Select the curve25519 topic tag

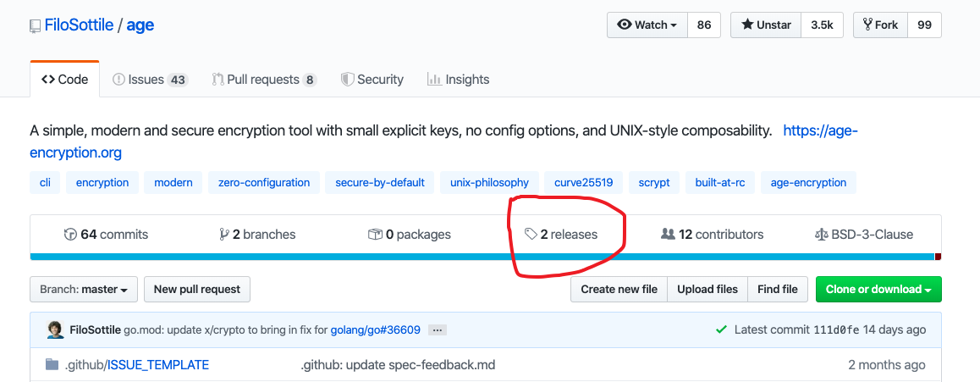tap(583, 182)
